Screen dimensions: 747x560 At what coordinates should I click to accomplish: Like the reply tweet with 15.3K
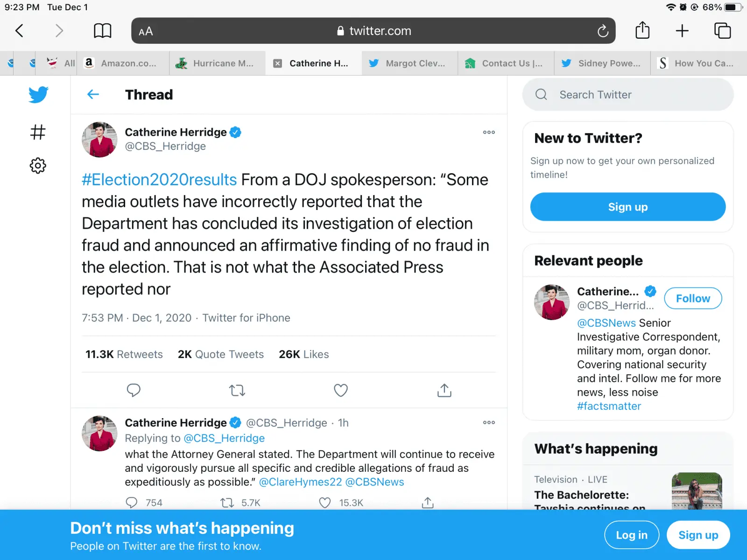point(325,503)
